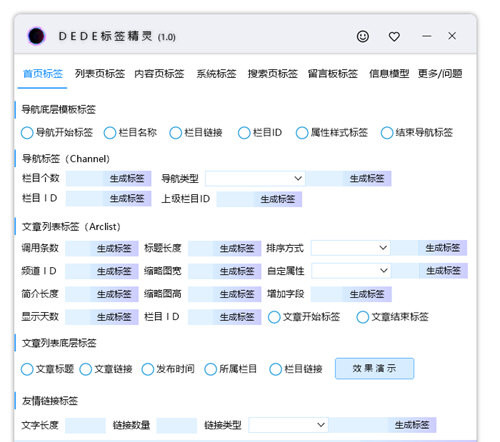Select 导航开始标签 radio button

[27, 133]
